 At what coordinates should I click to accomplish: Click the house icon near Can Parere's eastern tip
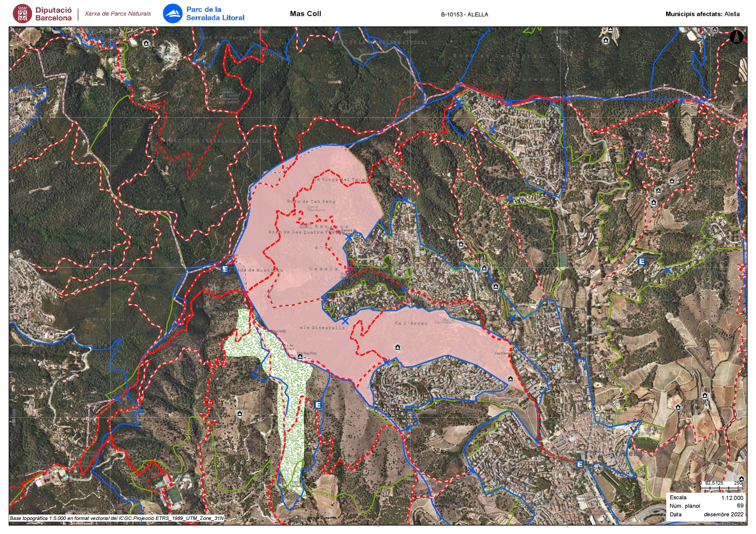[x=510, y=379]
